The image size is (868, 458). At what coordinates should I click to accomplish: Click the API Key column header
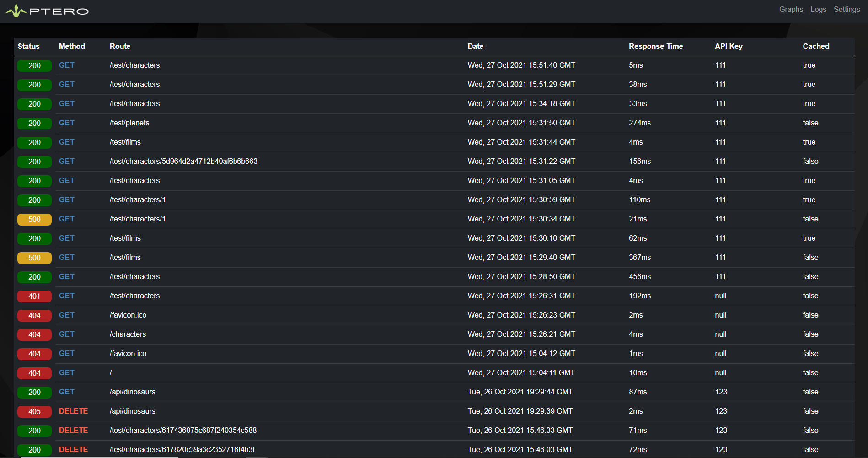coord(729,46)
